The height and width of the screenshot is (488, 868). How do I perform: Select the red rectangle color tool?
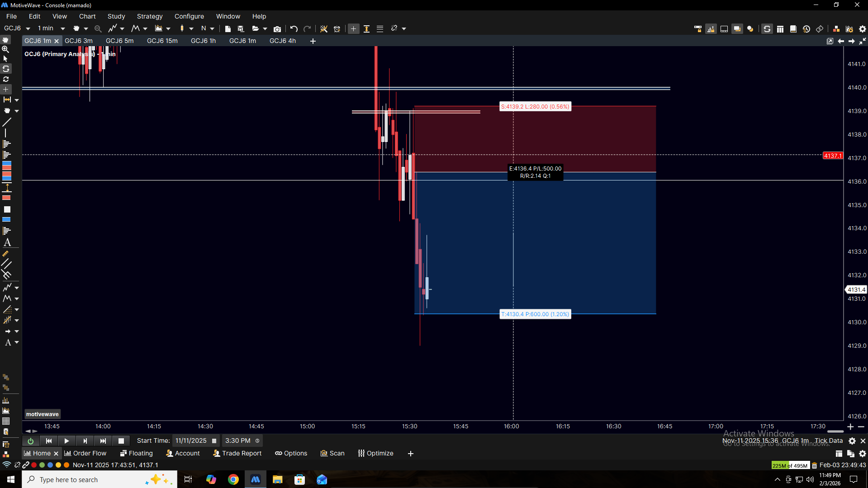(x=6, y=198)
